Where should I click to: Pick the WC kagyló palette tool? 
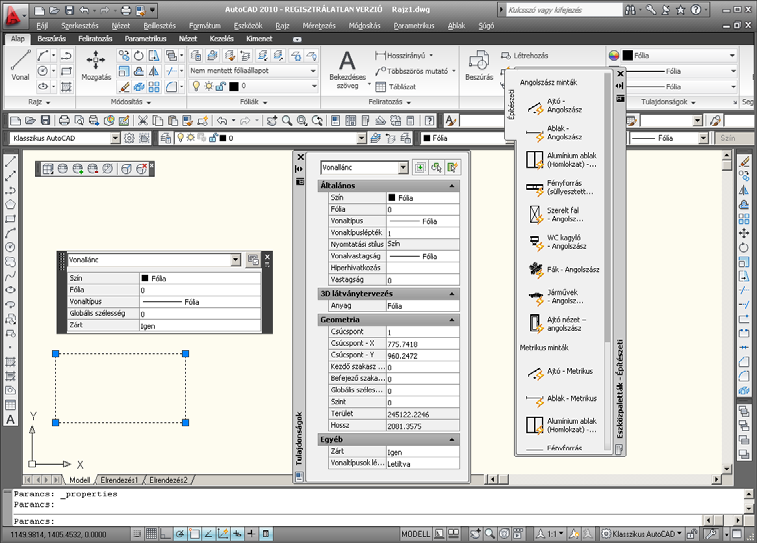[556, 242]
